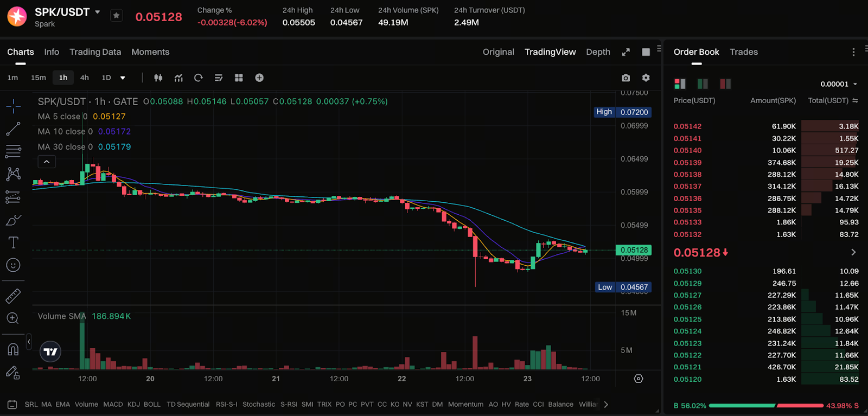Click the TradingView logo badge
The image size is (868, 416).
[x=50, y=352]
